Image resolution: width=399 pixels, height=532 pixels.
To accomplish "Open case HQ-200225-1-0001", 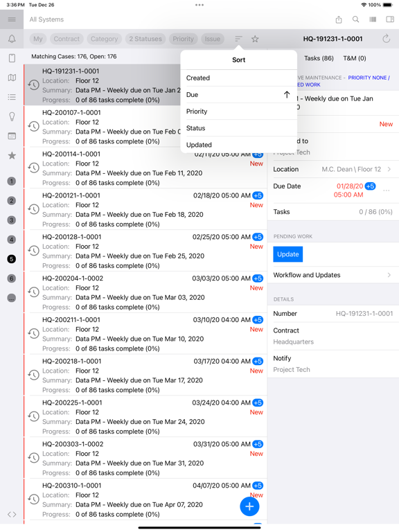I will (145, 416).
